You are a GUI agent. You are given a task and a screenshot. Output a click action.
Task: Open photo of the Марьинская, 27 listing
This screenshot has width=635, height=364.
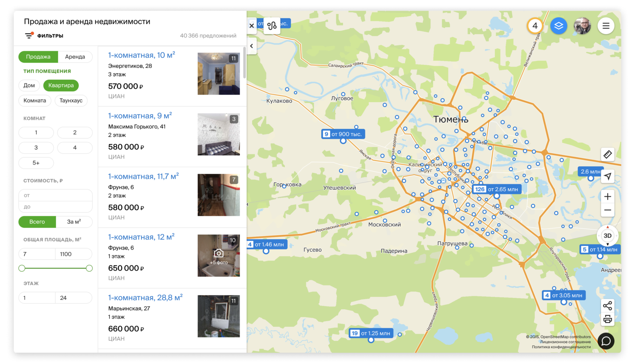[218, 316]
